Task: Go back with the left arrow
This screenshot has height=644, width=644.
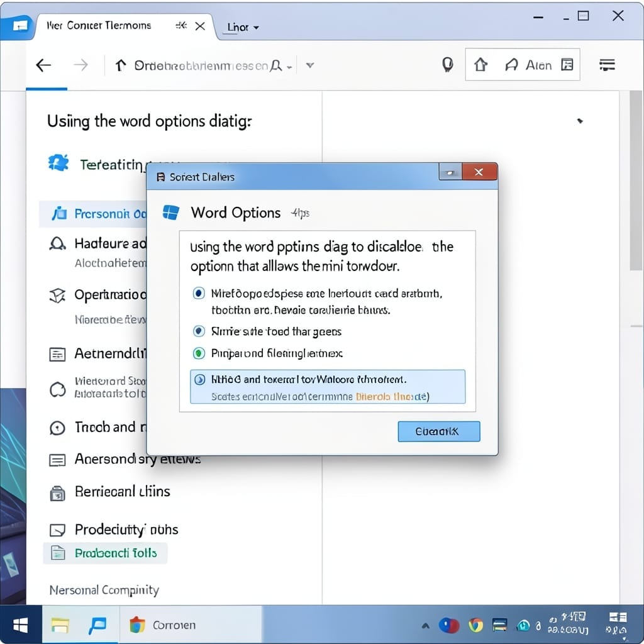Action: (x=43, y=65)
